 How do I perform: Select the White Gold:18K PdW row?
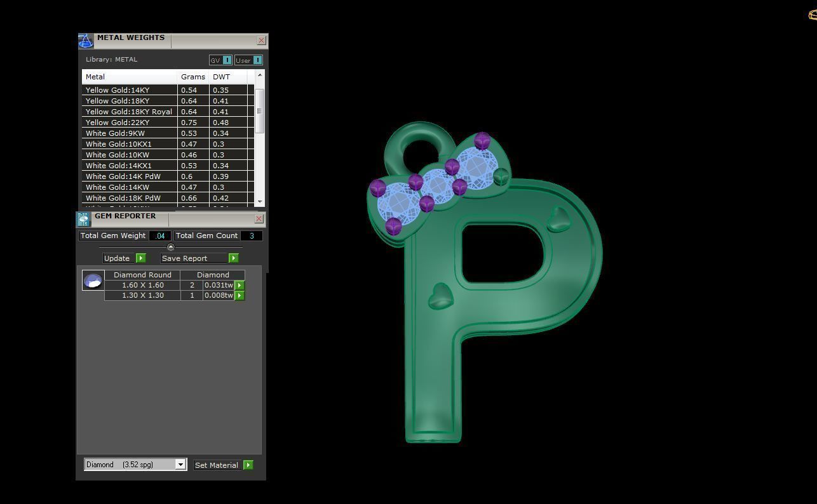tap(168, 198)
